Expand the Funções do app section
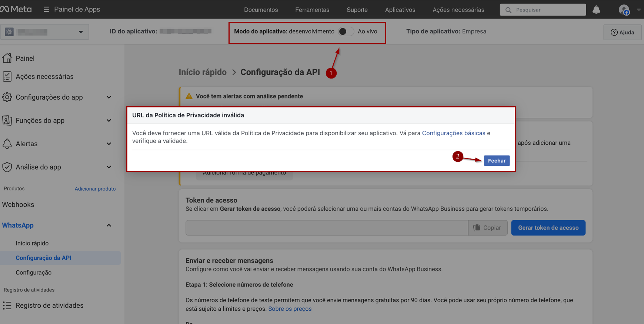This screenshot has width=644, height=324. pyautogui.click(x=109, y=121)
